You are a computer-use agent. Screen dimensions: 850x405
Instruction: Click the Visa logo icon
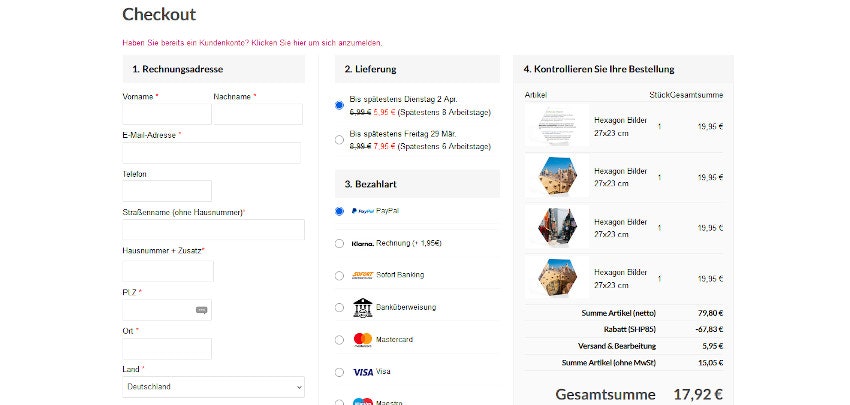[362, 371]
